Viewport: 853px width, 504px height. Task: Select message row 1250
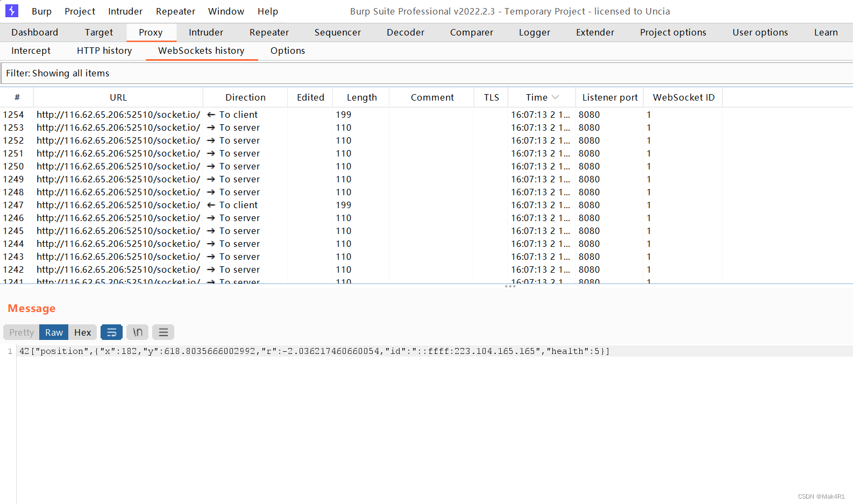pos(361,166)
